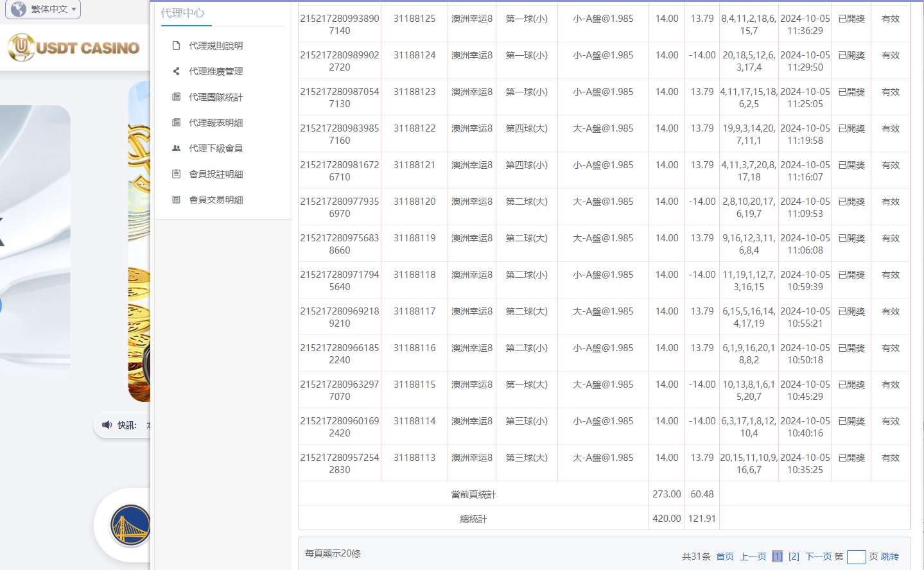924x570 pixels.
Task: Click the share icon for 代理推廣管理
Action: tap(176, 71)
